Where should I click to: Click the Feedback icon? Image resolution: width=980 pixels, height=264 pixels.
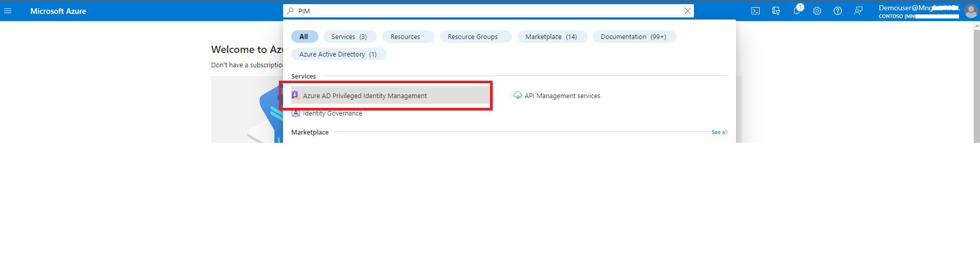pyautogui.click(x=858, y=11)
